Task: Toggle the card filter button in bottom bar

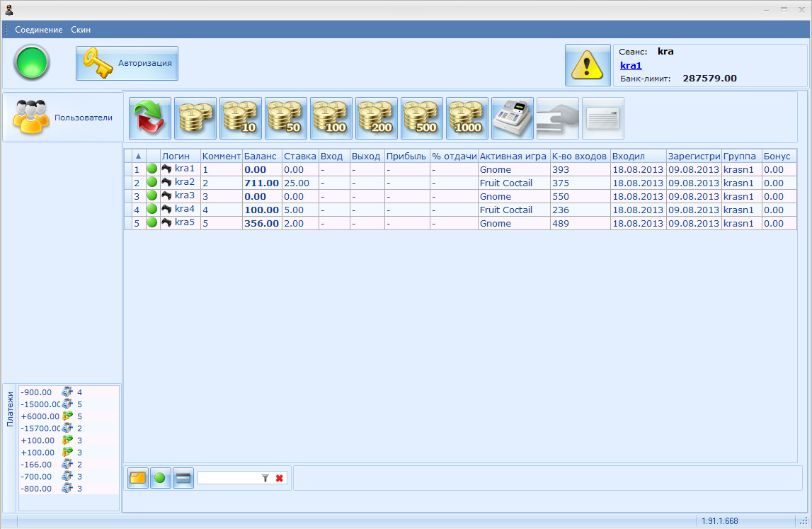Action: tap(183, 478)
